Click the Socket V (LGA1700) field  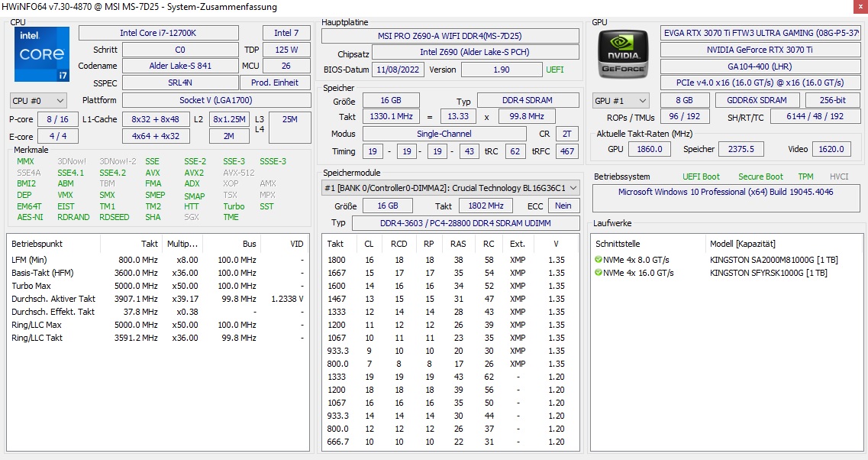(216, 100)
